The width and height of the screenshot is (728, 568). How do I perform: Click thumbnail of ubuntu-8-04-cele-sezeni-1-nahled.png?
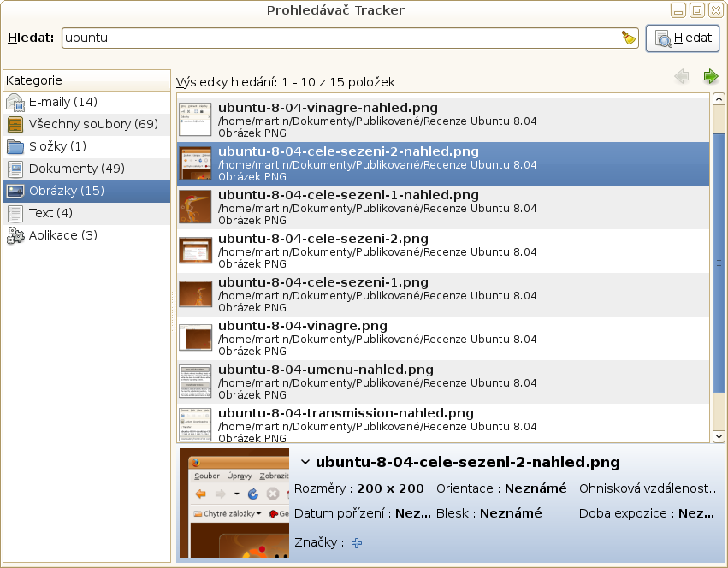point(195,207)
